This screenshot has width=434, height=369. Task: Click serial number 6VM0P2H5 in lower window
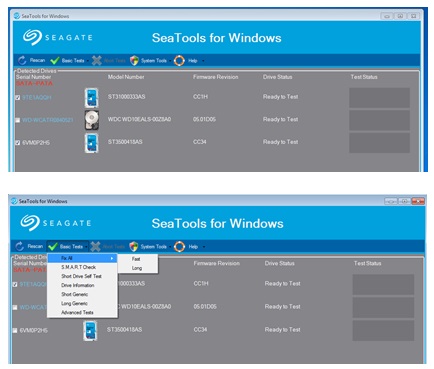[34, 330]
